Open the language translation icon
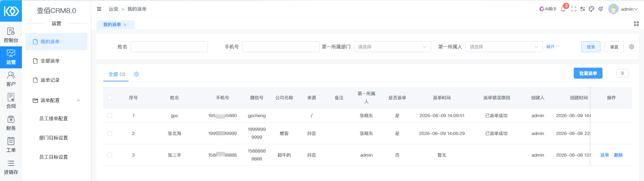 click(583, 9)
